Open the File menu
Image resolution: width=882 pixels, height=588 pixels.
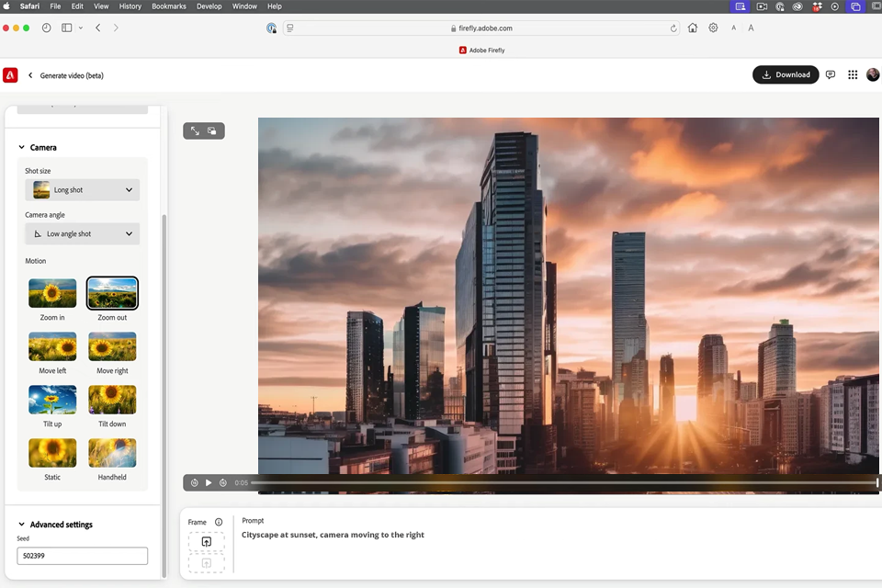55,6
